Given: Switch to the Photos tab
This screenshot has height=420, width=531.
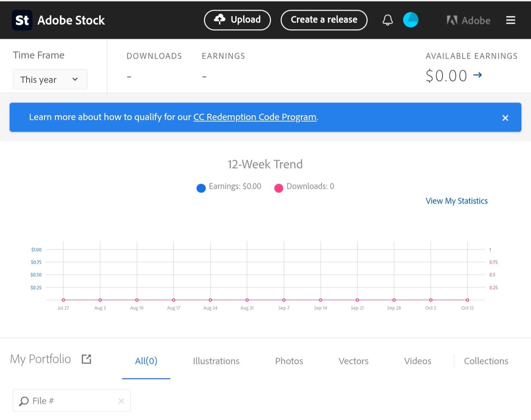Looking at the screenshot, I should (289, 361).
